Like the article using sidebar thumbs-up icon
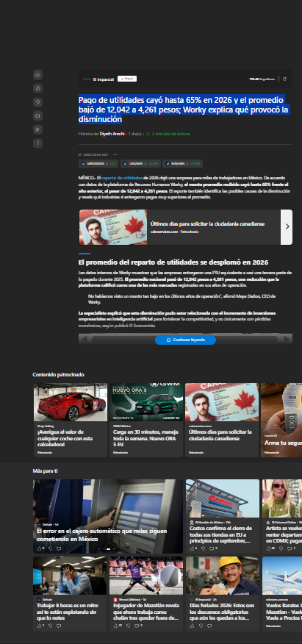This screenshot has width=302, height=644. pyautogui.click(x=37, y=88)
